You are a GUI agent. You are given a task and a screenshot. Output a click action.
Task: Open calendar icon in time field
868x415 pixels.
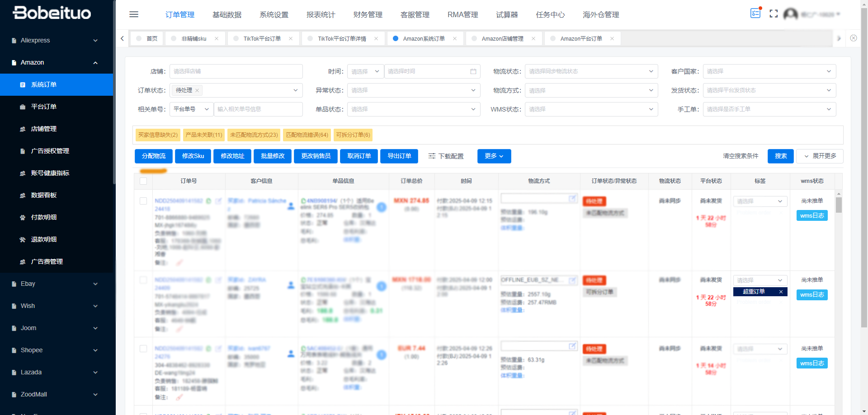click(473, 71)
